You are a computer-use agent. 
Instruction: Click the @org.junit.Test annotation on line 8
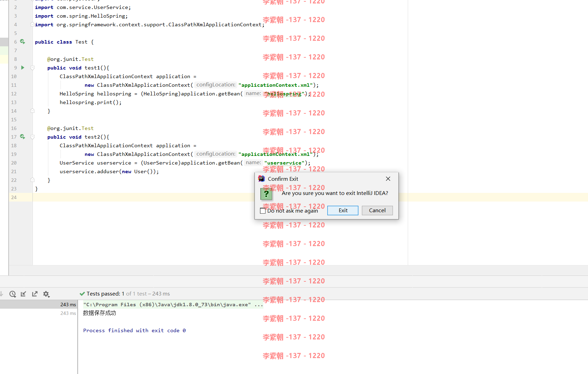point(70,59)
